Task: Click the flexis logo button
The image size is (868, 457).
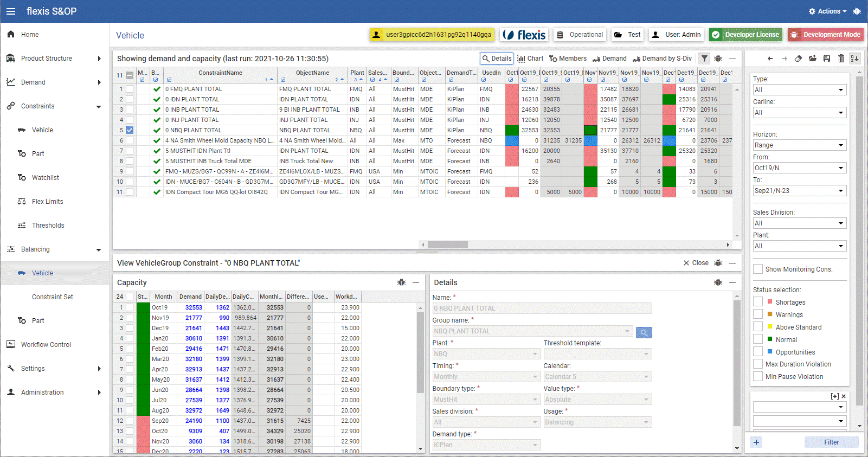Action: coord(524,35)
